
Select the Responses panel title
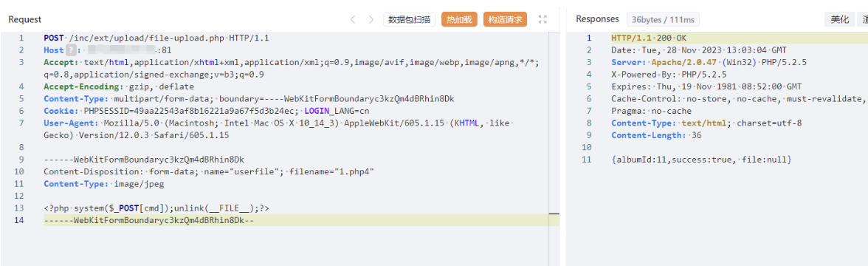coord(597,19)
